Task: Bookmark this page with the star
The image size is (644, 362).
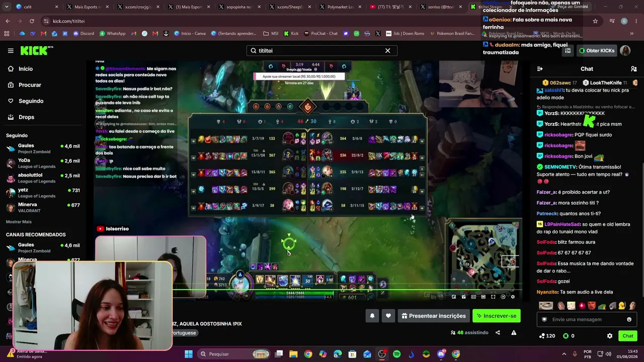Action: [x=595, y=21]
